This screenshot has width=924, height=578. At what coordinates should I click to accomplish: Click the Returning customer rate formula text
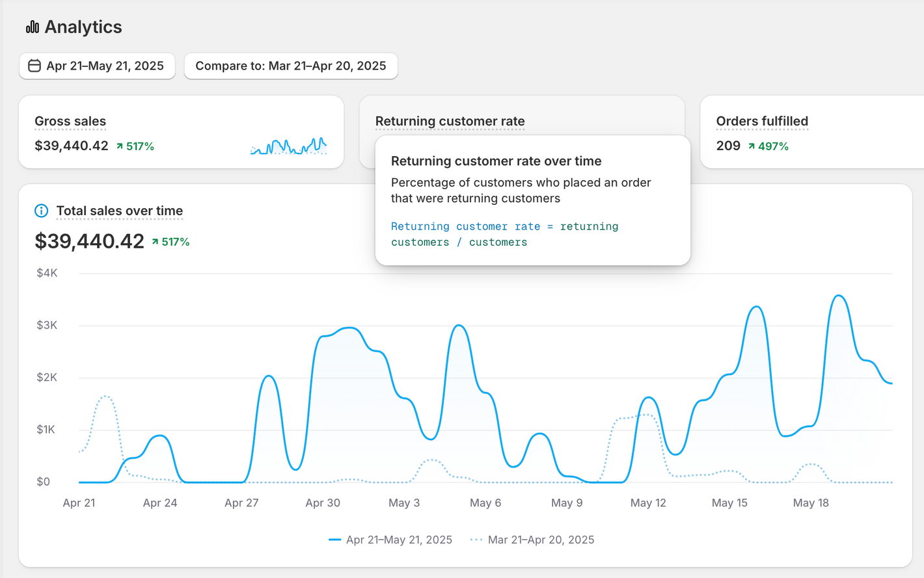[504, 234]
